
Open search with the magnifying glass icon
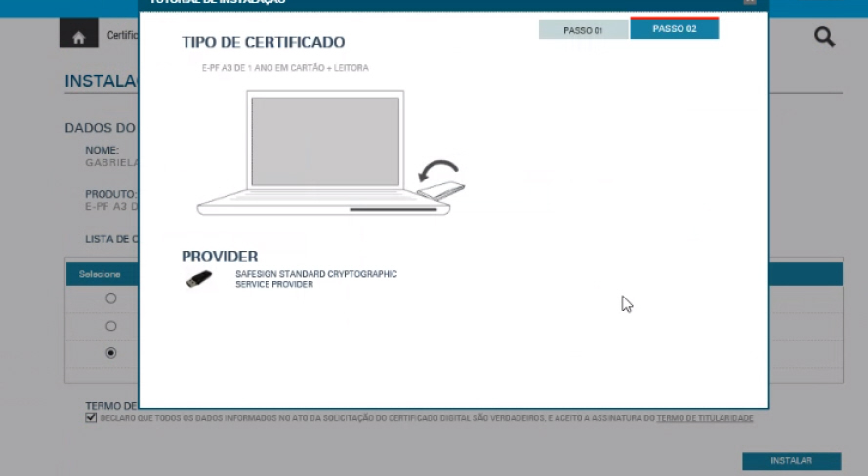tap(824, 37)
